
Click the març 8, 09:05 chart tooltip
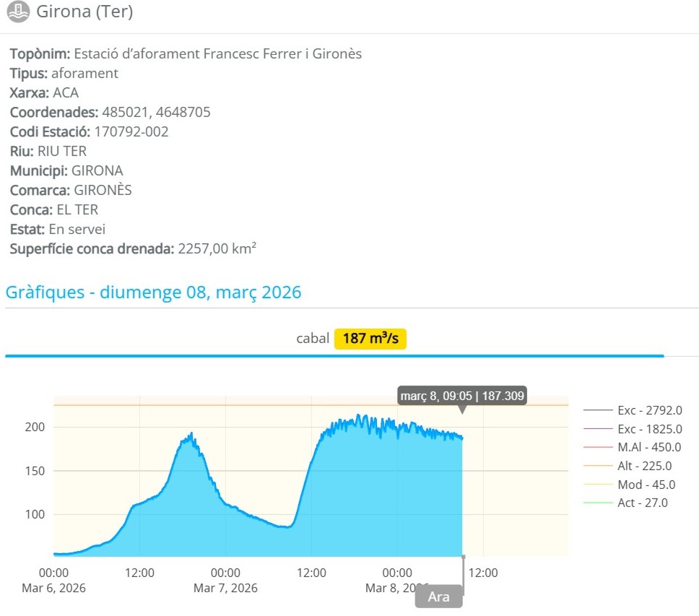461,396
